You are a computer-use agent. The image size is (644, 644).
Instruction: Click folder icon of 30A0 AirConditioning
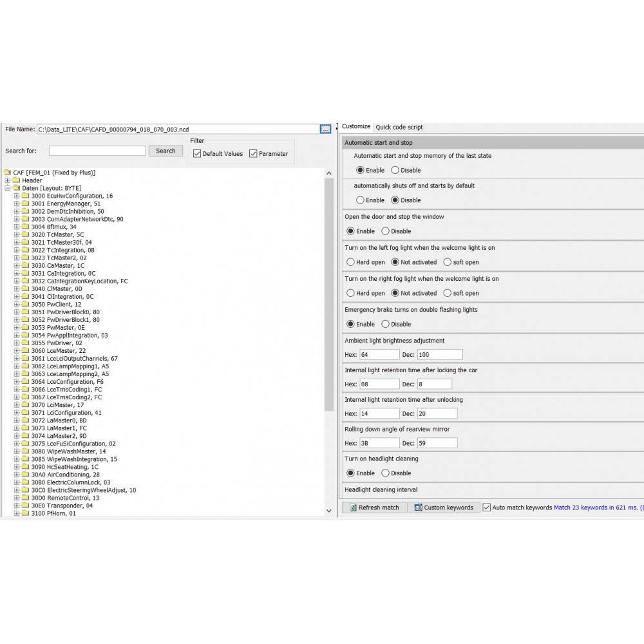[25, 475]
